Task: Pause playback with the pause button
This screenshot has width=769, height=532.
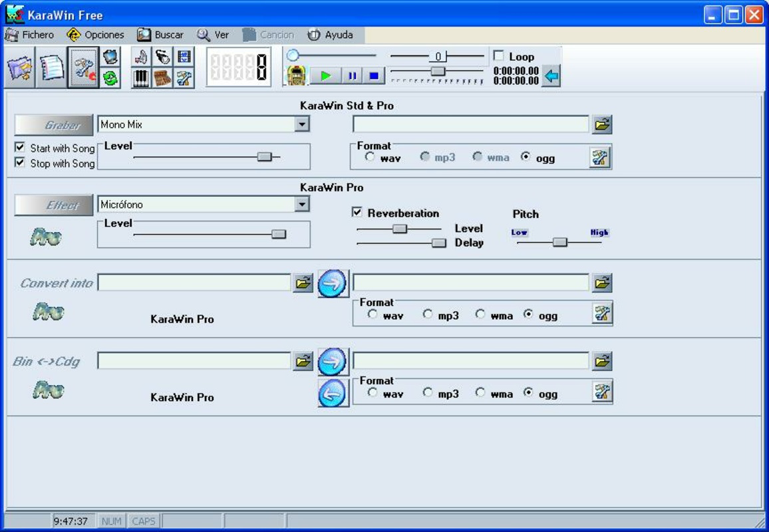Action: coord(352,76)
